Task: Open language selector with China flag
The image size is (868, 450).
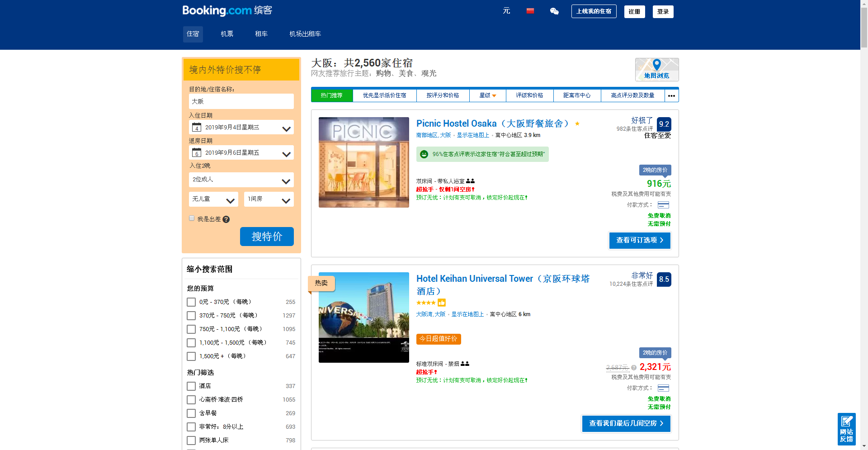Action: 530,11
